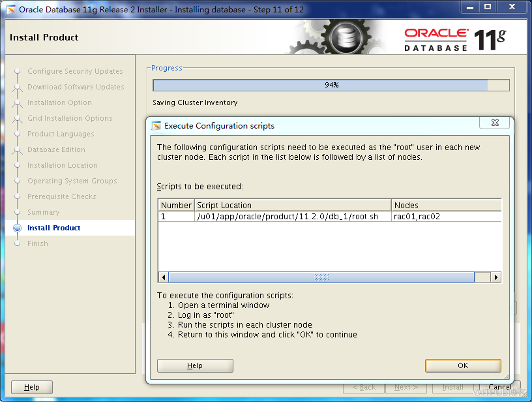
Task: Maximize the Oracle installer window
Action: pyautogui.click(x=488, y=7)
